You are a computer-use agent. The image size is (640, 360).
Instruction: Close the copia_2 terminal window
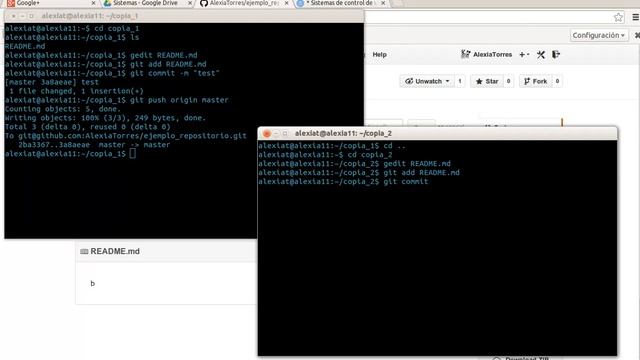coord(267,133)
